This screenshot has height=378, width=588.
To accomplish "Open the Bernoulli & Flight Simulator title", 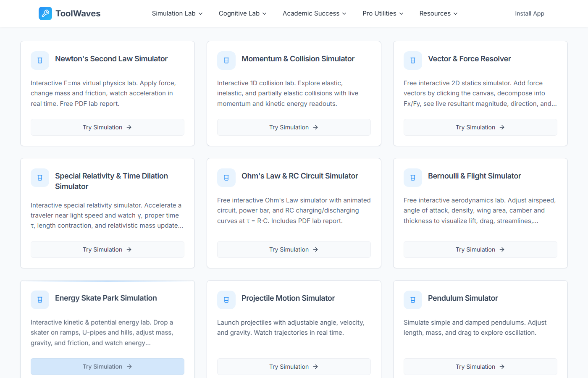I will tap(475, 176).
